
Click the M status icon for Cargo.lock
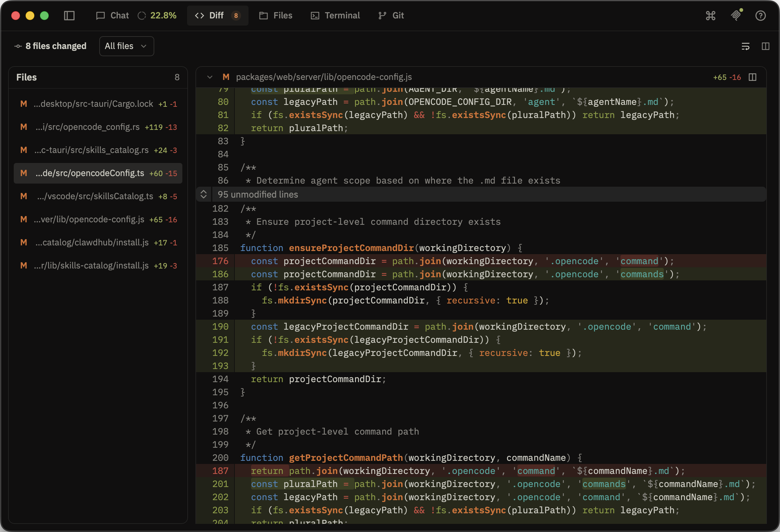point(23,104)
